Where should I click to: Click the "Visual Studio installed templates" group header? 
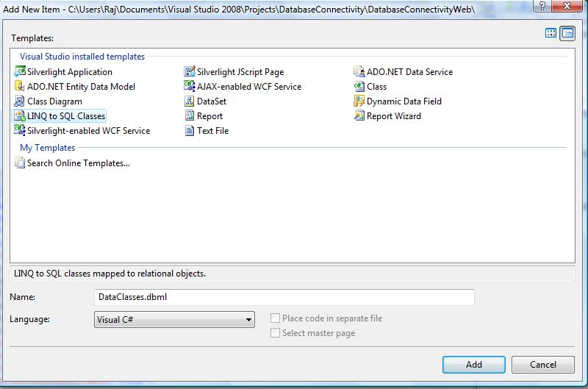(x=82, y=57)
